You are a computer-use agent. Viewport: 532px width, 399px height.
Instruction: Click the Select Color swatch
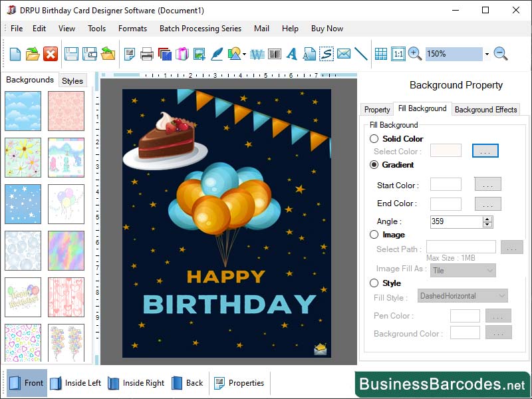click(446, 151)
